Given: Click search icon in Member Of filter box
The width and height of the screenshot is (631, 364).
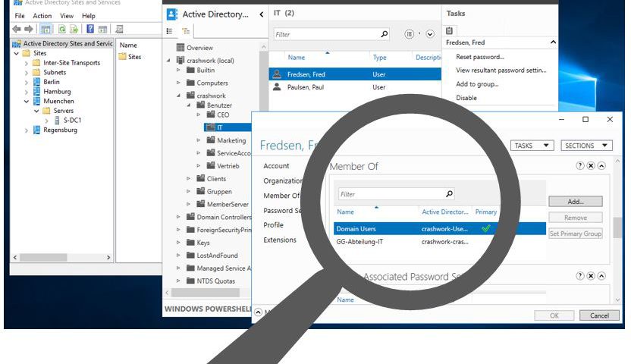Looking at the screenshot, I should (449, 194).
